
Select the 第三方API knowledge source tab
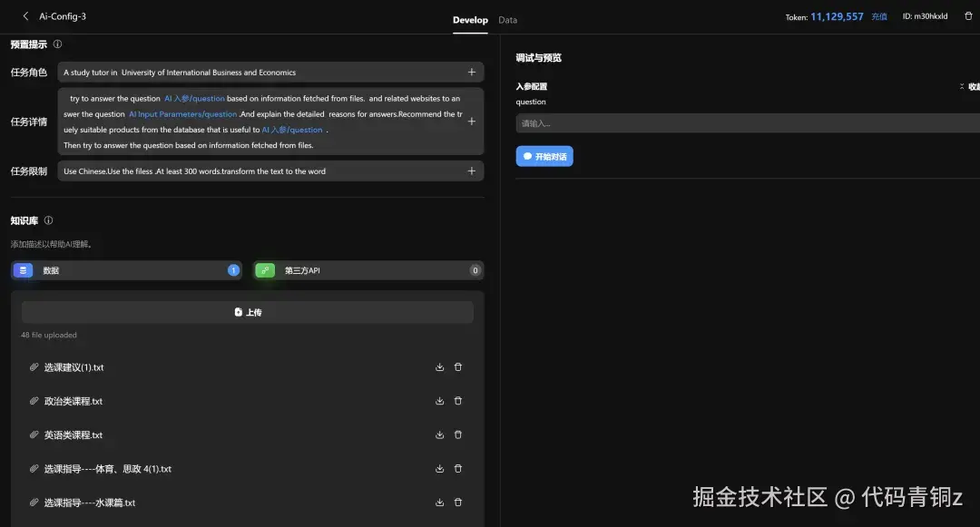coord(368,270)
